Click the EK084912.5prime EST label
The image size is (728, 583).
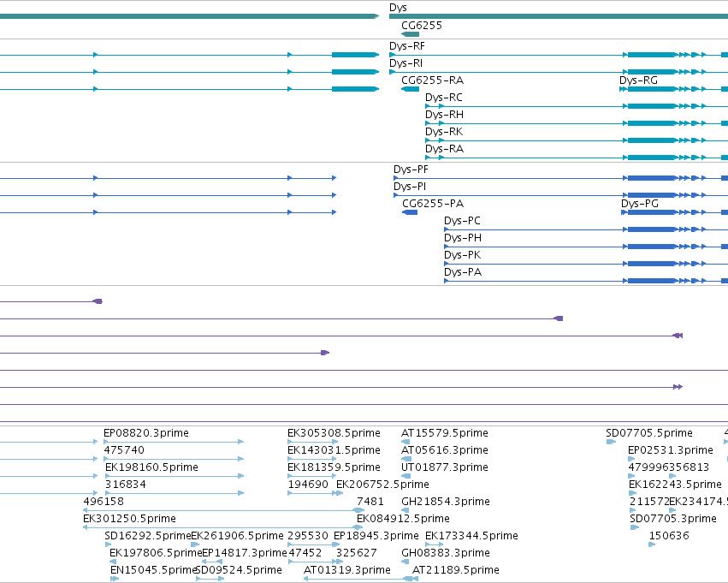(x=403, y=520)
